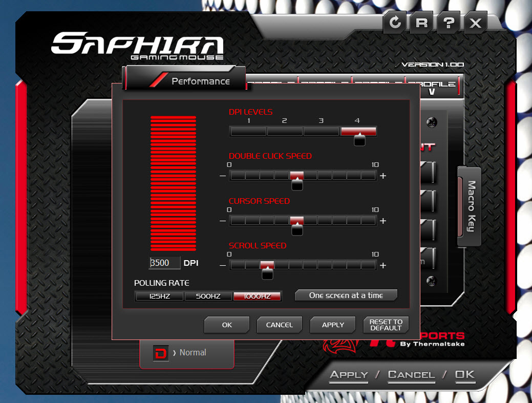This screenshot has height=403, width=532.
Task: Select DPI level 1 segment
Action: click(x=248, y=131)
